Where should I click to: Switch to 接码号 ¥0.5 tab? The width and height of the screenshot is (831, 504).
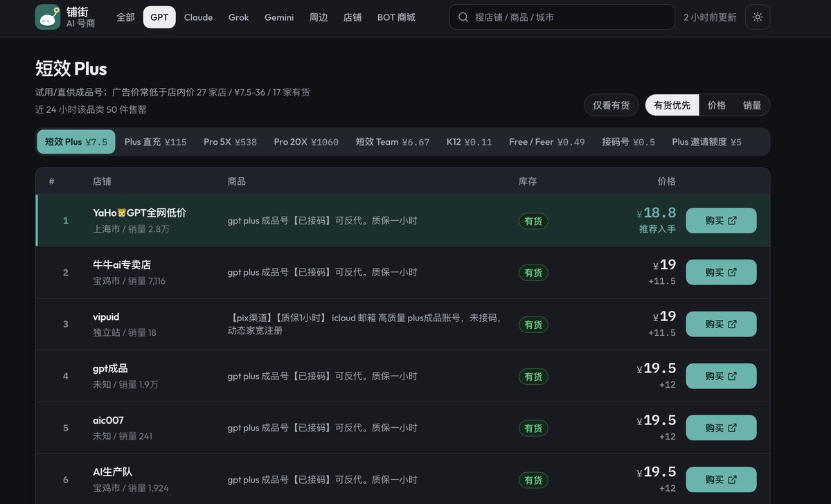(x=629, y=142)
